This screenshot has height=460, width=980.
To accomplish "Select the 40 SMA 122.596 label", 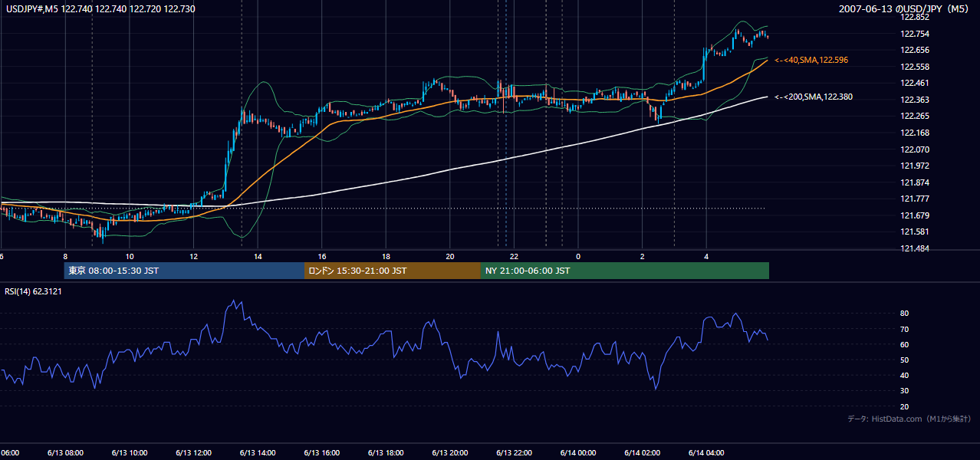I will coord(811,60).
